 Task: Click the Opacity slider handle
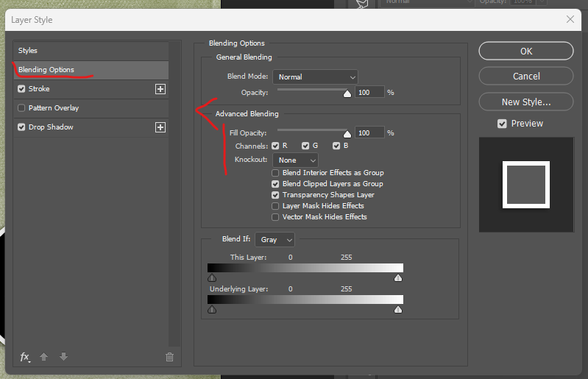(x=347, y=93)
